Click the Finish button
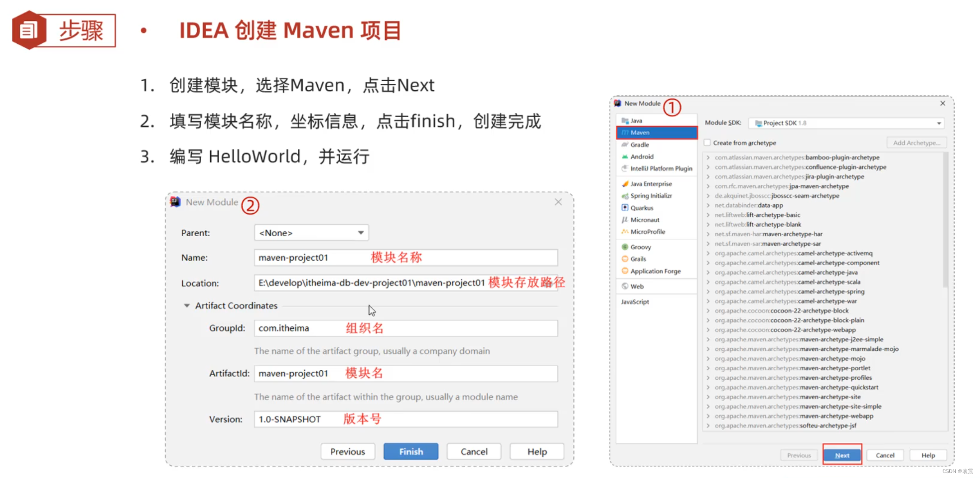The image size is (980, 478). [411, 451]
